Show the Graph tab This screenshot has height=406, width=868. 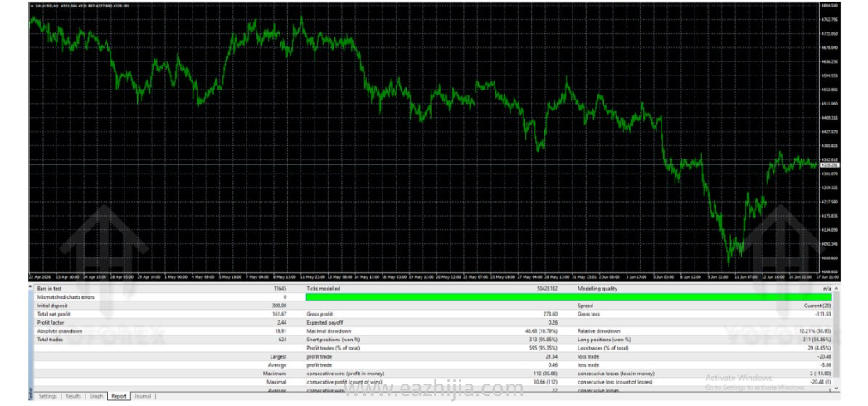pos(96,396)
